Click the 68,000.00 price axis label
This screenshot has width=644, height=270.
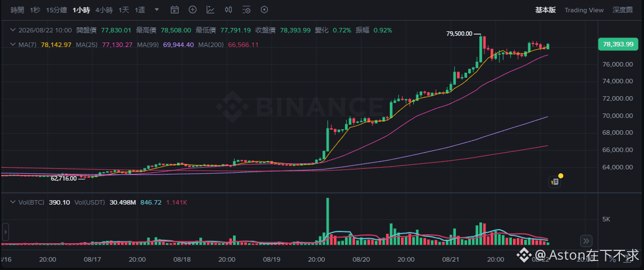(x=617, y=132)
